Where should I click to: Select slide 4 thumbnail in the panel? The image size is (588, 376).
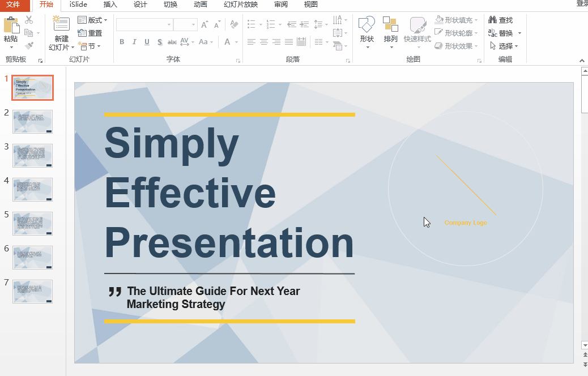pos(32,190)
